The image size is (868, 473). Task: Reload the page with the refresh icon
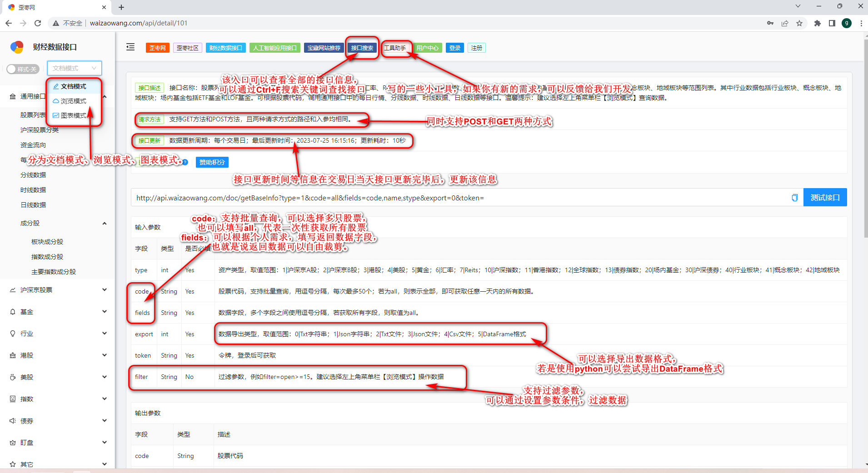(x=38, y=23)
